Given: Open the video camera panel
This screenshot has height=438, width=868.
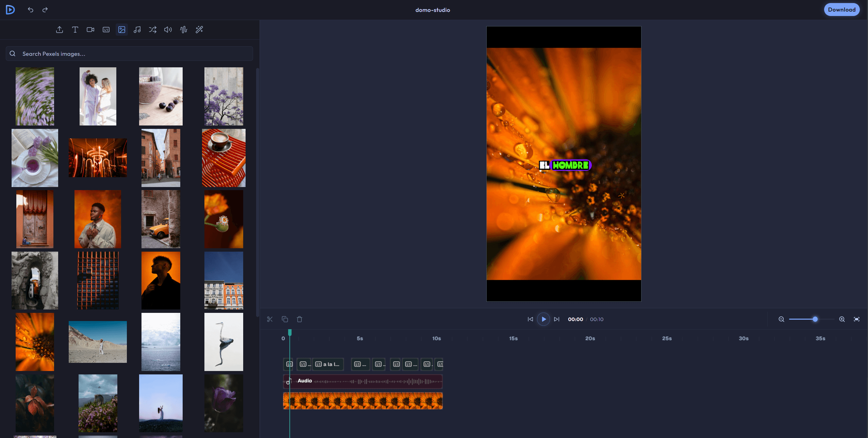Looking at the screenshot, I should (x=90, y=30).
